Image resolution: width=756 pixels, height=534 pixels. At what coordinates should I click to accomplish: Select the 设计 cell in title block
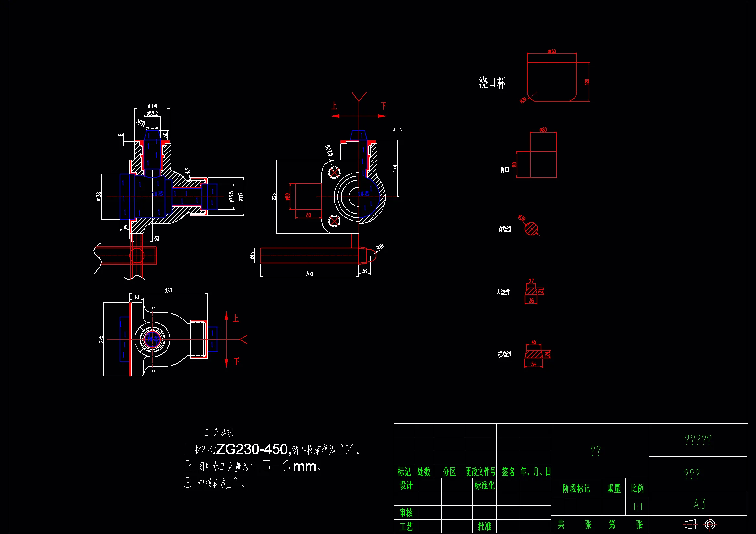pyautogui.click(x=406, y=486)
